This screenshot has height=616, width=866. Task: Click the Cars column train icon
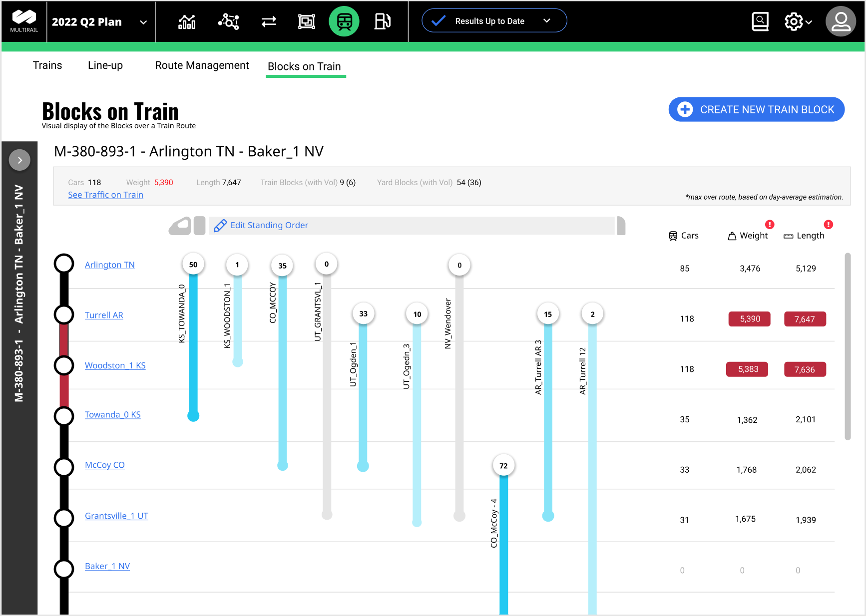[x=673, y=236]
